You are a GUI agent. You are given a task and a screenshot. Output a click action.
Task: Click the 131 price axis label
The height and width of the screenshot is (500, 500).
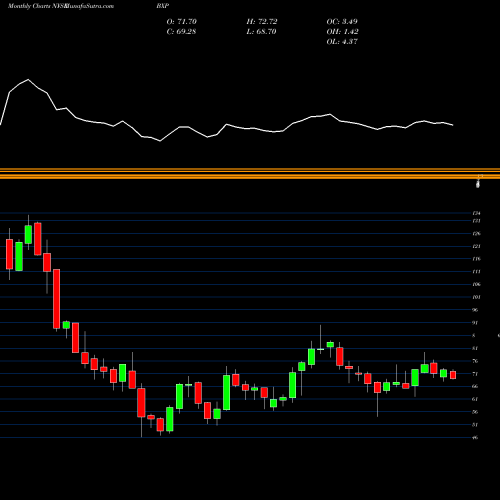476,221
